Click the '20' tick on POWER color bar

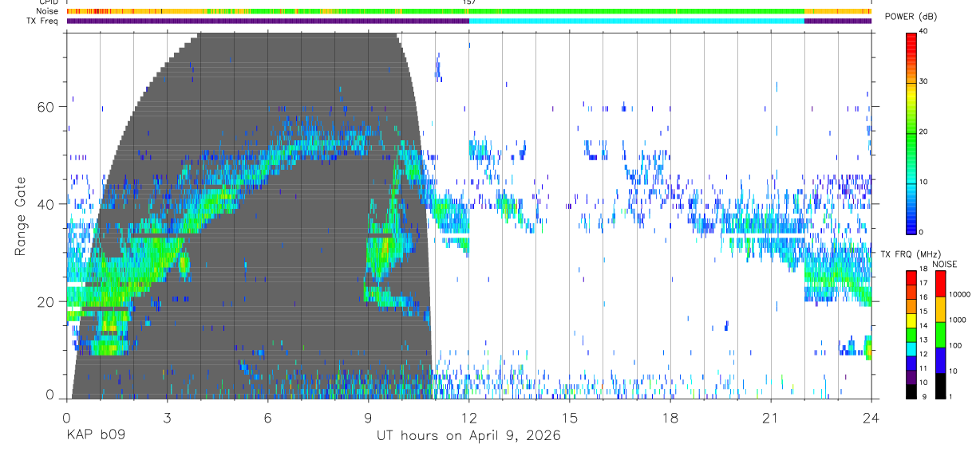click(924, 132)
